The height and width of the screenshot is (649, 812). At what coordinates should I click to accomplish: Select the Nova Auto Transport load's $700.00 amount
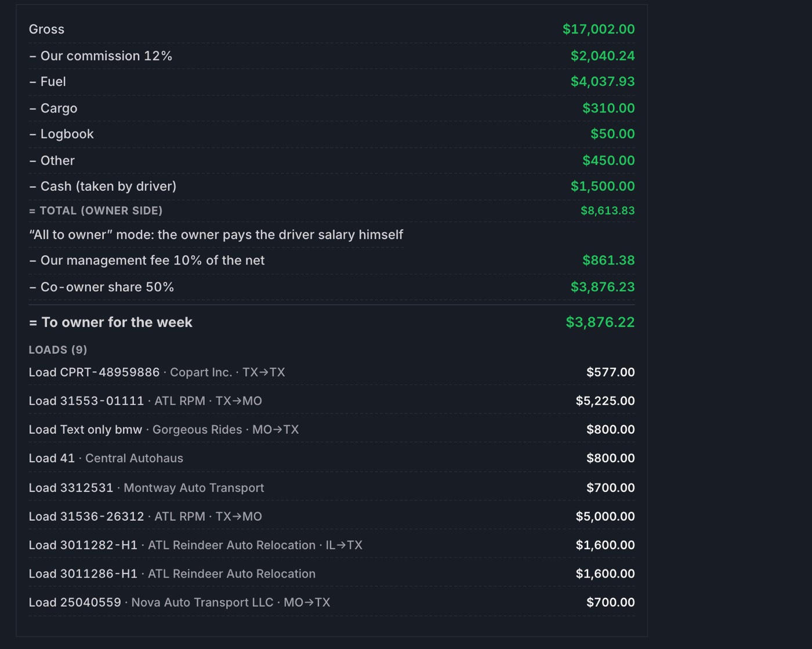tap(611, 603)
